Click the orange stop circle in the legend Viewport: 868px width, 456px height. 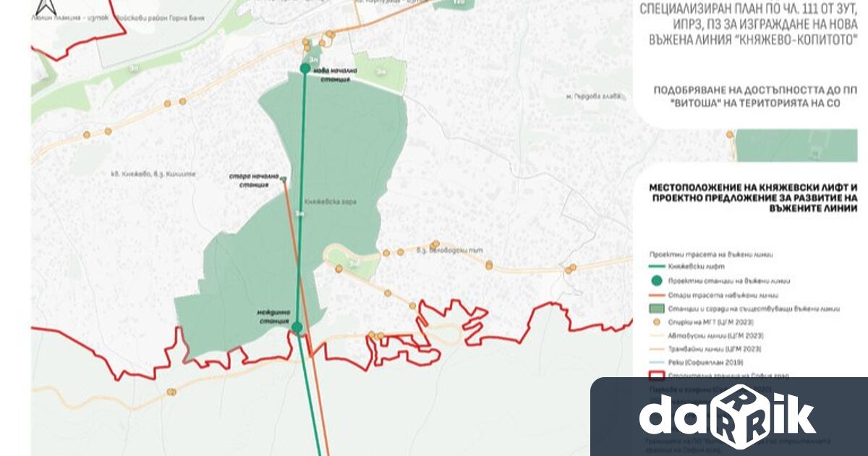click(x=657, y=322)
